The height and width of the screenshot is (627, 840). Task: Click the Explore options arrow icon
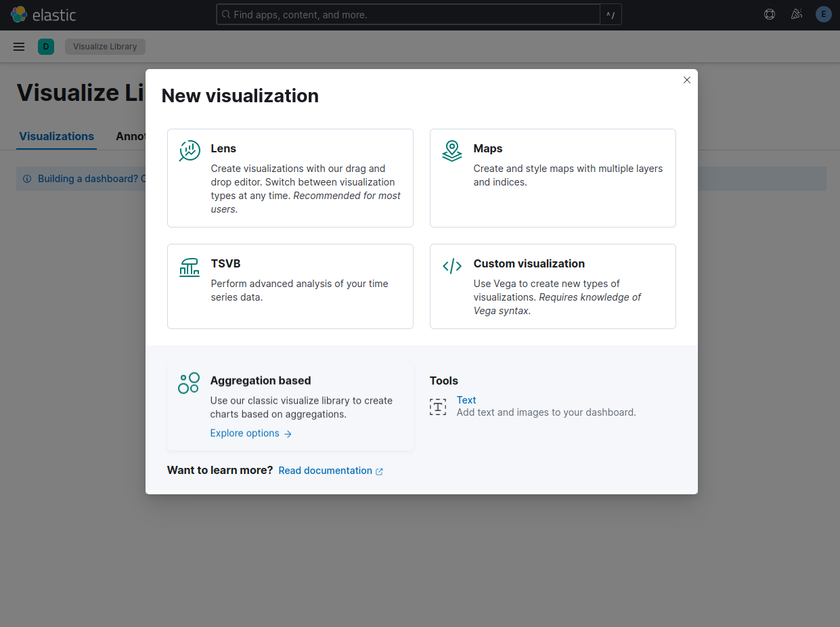[x=288, y=434]
